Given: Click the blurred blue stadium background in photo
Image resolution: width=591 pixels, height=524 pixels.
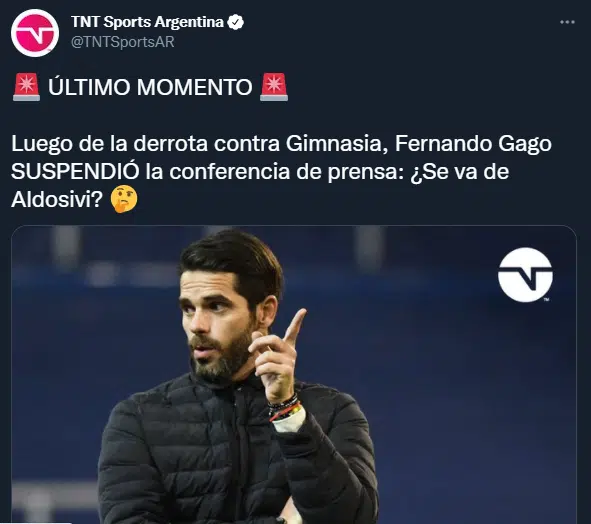Looking at the screenshot, I should tap(452, 396).
